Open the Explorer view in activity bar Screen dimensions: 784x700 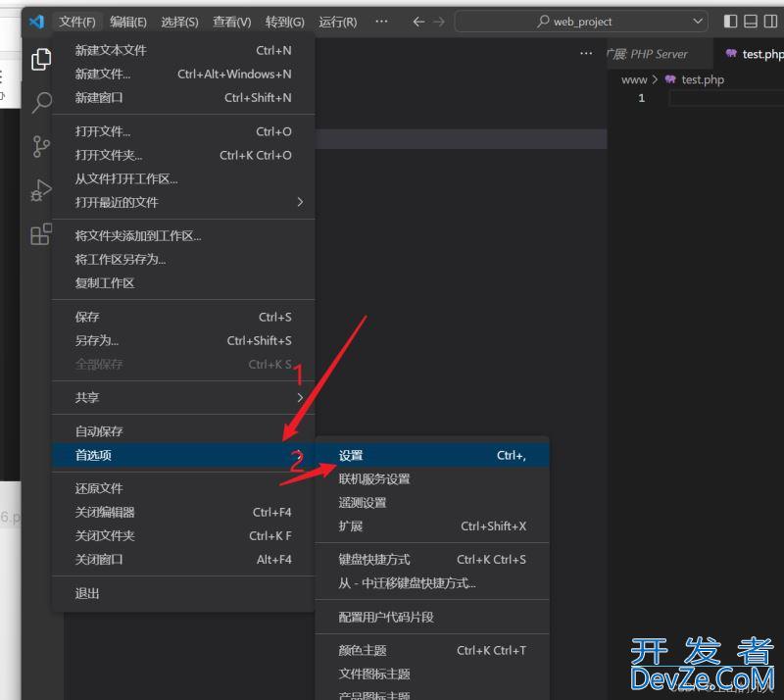41,60
